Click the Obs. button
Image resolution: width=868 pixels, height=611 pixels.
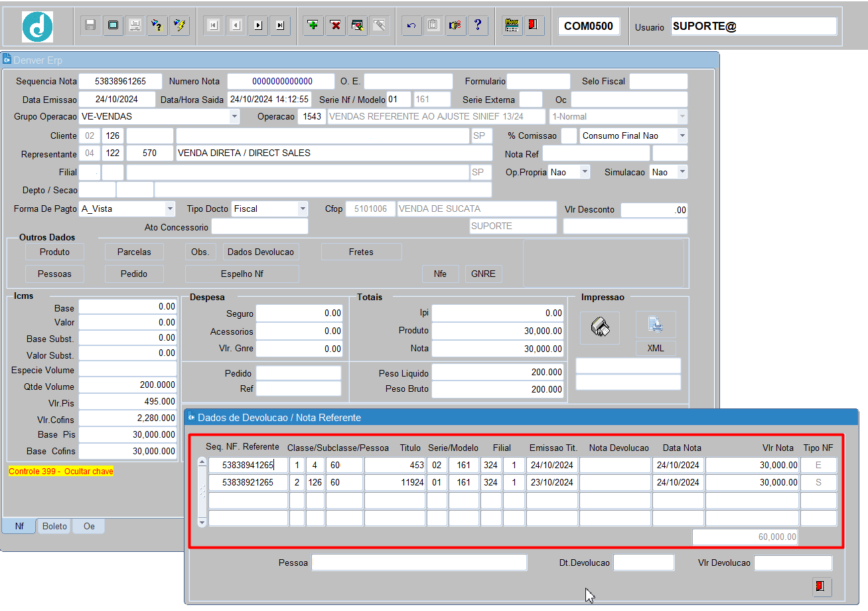coord(200,252)
